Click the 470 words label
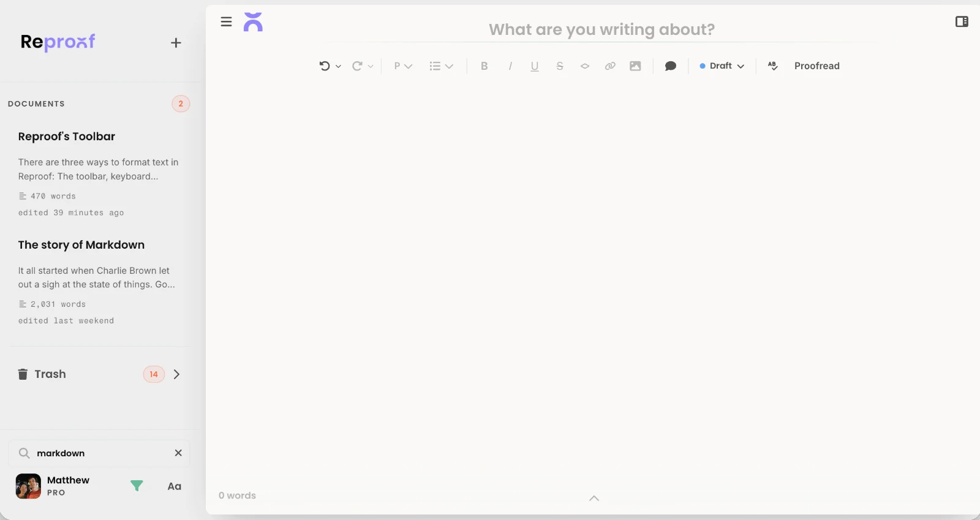The height and width of the screenshot is (520, 980). pos(53,196)
